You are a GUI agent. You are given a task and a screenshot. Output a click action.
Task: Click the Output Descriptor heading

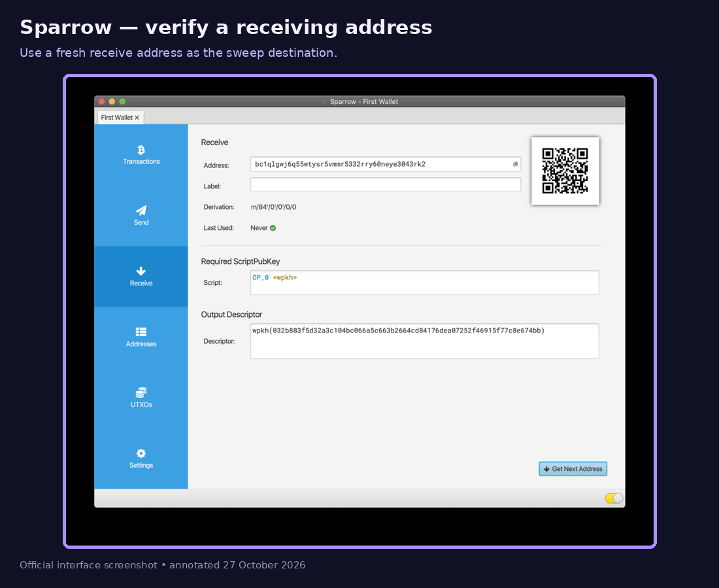click(x=231, y=314)
